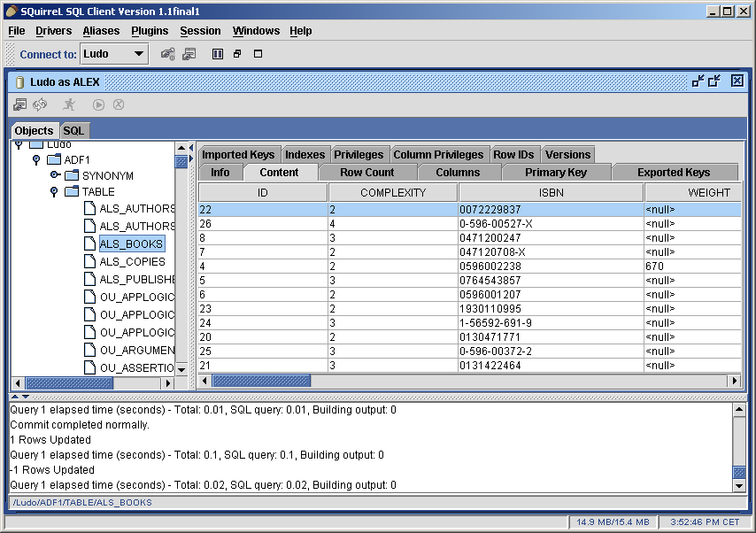Expand the SYNONYM tree node

click(x=54, y=175)
